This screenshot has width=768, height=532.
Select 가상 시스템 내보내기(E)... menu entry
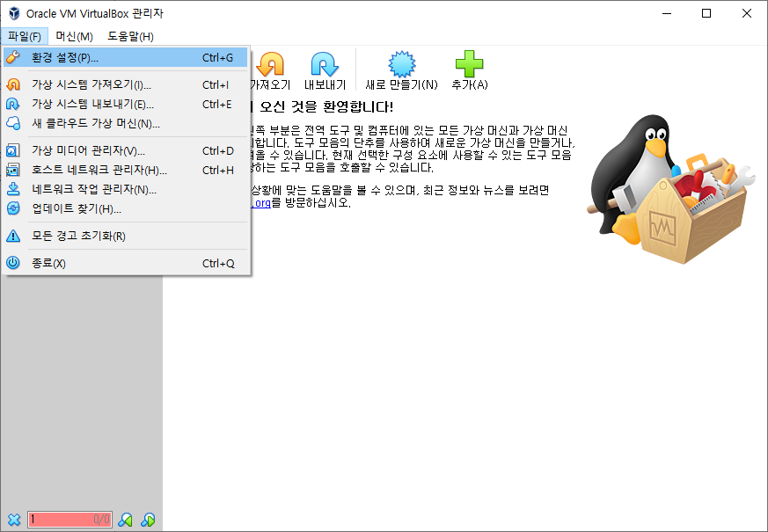126,105
